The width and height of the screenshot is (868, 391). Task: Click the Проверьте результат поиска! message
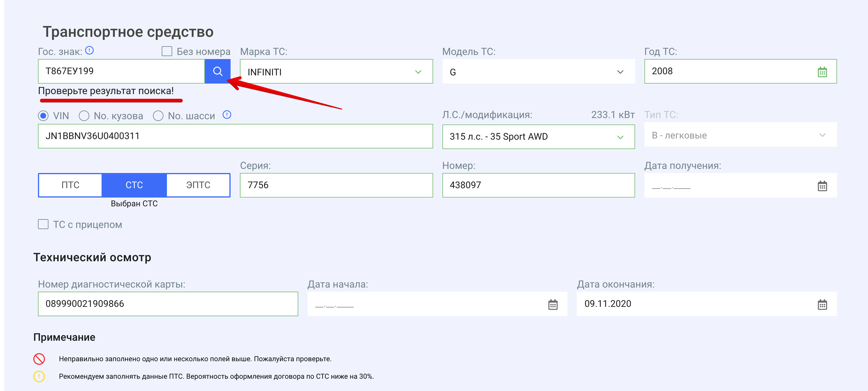[x=106, y=91]
